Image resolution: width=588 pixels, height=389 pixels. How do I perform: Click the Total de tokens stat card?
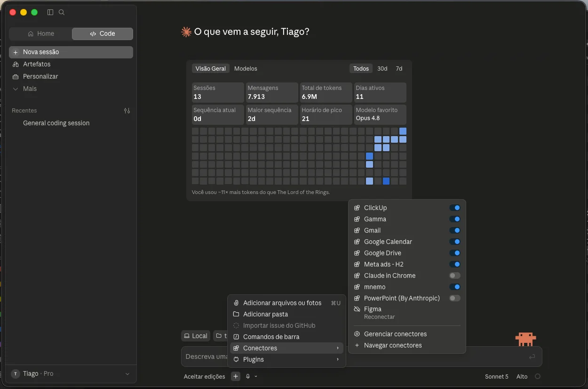coord(326,92)
